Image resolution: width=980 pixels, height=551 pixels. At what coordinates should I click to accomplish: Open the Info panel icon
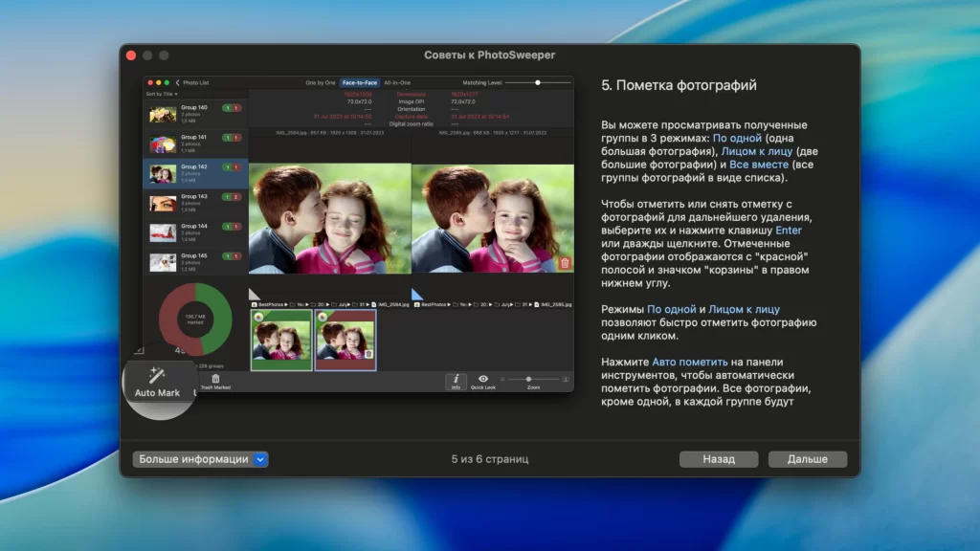(x=456, y=379)
